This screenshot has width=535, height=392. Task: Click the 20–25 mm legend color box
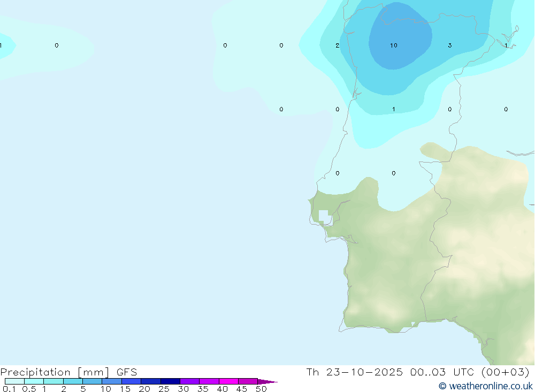151,381
